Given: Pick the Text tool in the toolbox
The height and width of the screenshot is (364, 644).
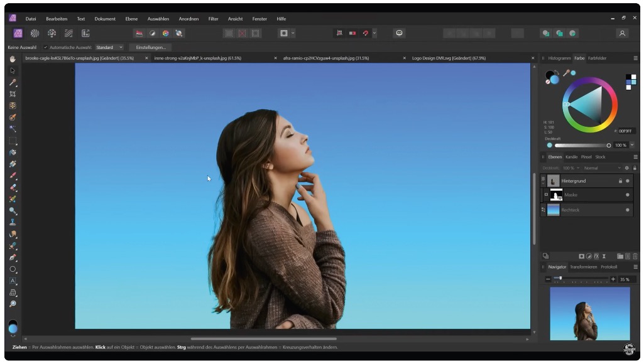Looking at the screenshot, I should point(13,281).
